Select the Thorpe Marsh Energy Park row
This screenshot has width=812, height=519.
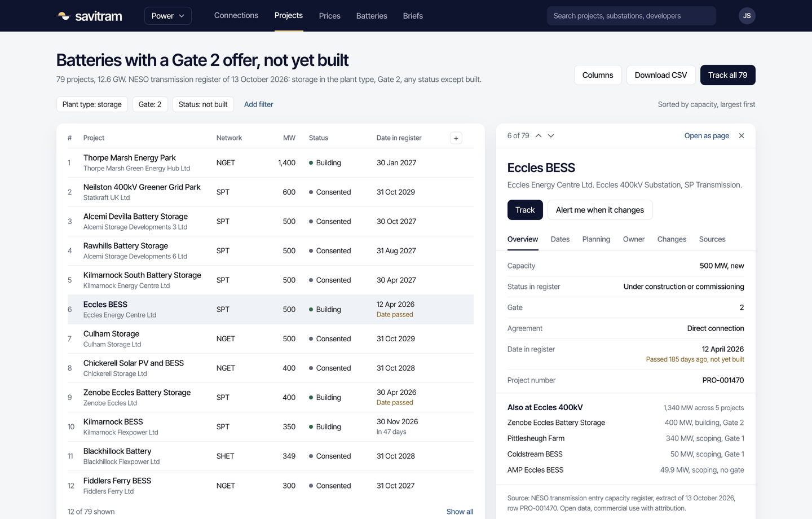271,163
